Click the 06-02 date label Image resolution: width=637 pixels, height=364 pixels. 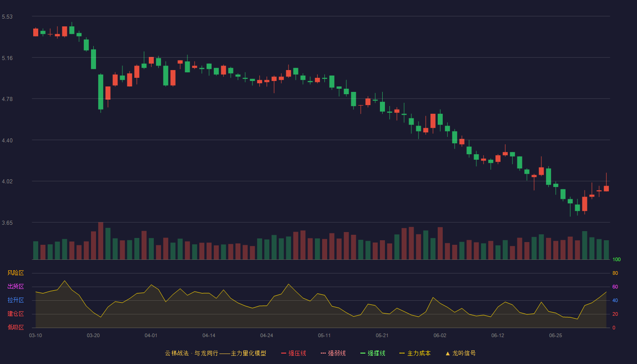pos(440,335)
